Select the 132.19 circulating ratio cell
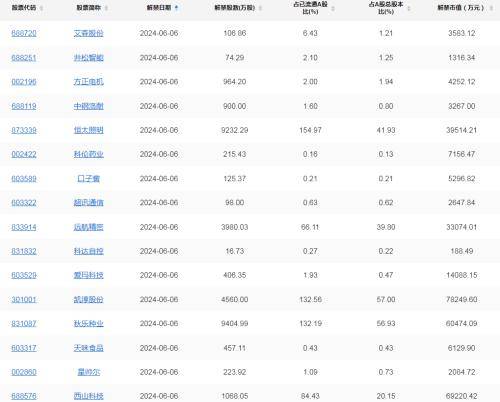Image resolution: width=500 pixels, height=402 pixels. point(310,324)
